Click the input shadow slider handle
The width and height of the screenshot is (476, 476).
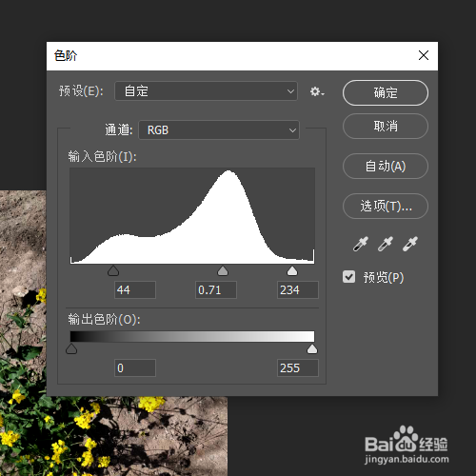113,271
